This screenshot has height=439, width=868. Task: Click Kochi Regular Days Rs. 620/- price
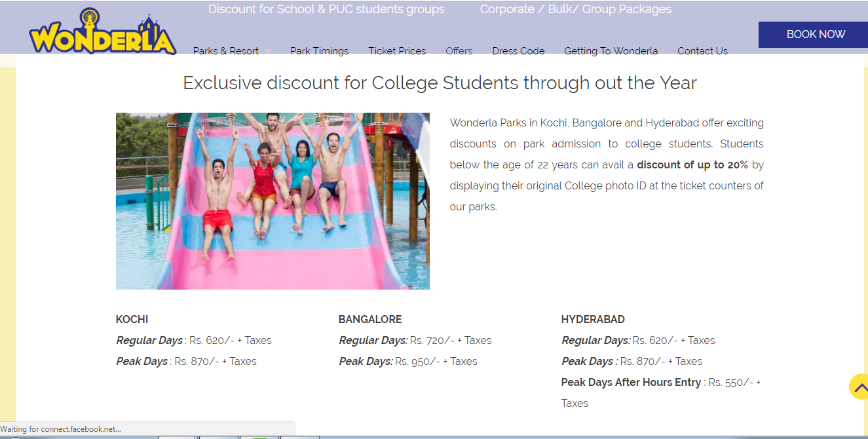212,341
